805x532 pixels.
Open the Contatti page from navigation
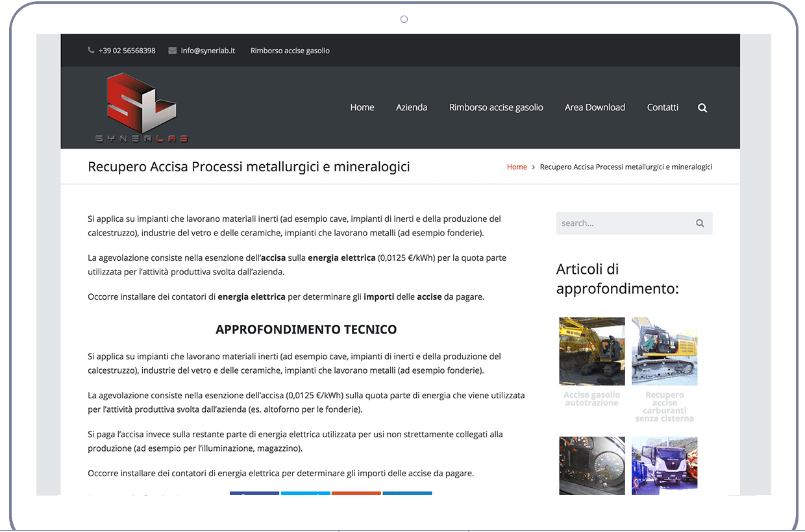pos(662,108)
